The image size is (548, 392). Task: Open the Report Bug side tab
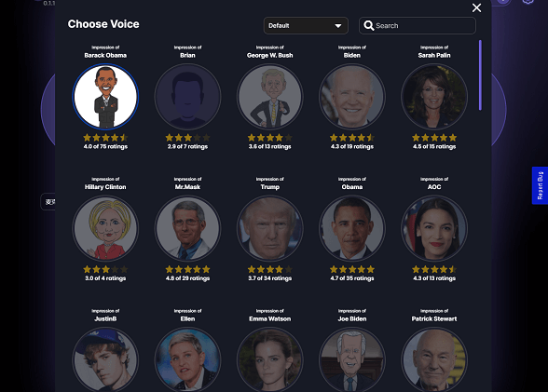tap(540, 185)
